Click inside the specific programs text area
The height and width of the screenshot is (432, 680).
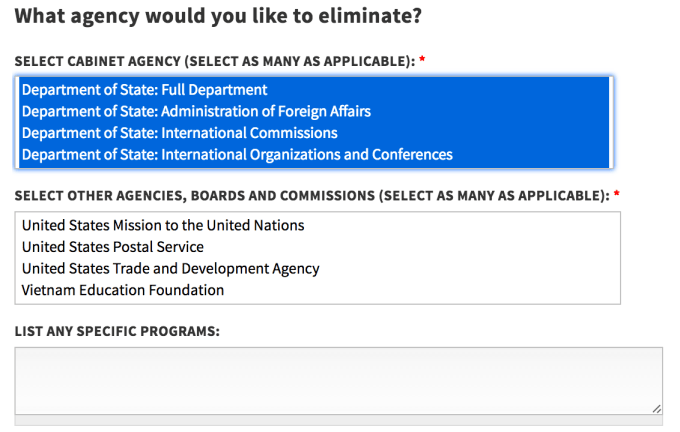[338, 379]
